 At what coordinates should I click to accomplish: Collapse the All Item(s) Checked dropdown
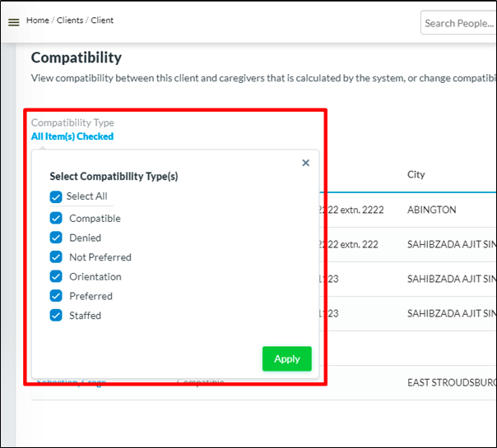pyautogui.click(x=72, y=136)
